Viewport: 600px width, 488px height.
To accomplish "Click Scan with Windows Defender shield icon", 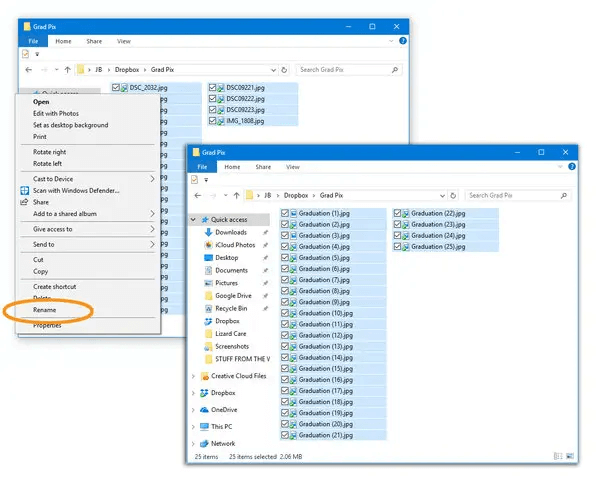I will (x=24, y=190).
